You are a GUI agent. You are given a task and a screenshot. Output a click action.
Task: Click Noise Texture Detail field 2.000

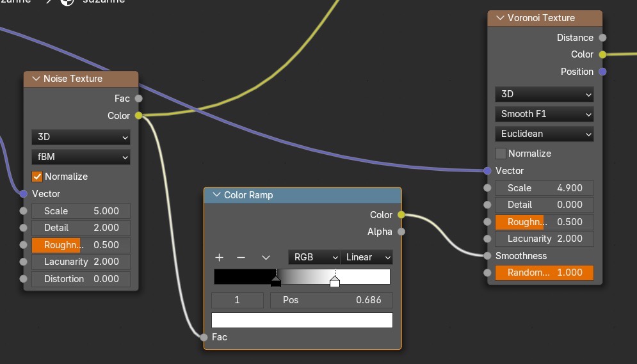(x=81, y=228)
